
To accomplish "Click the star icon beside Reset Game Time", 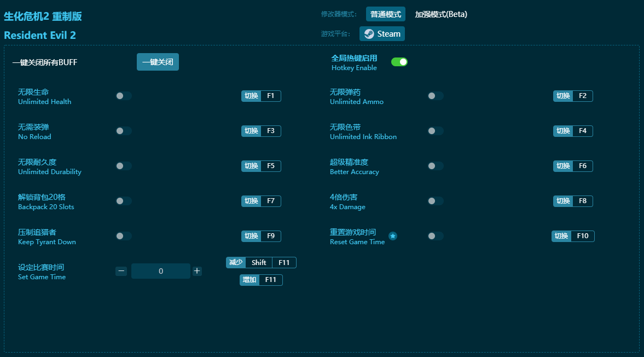I will 393,236.
